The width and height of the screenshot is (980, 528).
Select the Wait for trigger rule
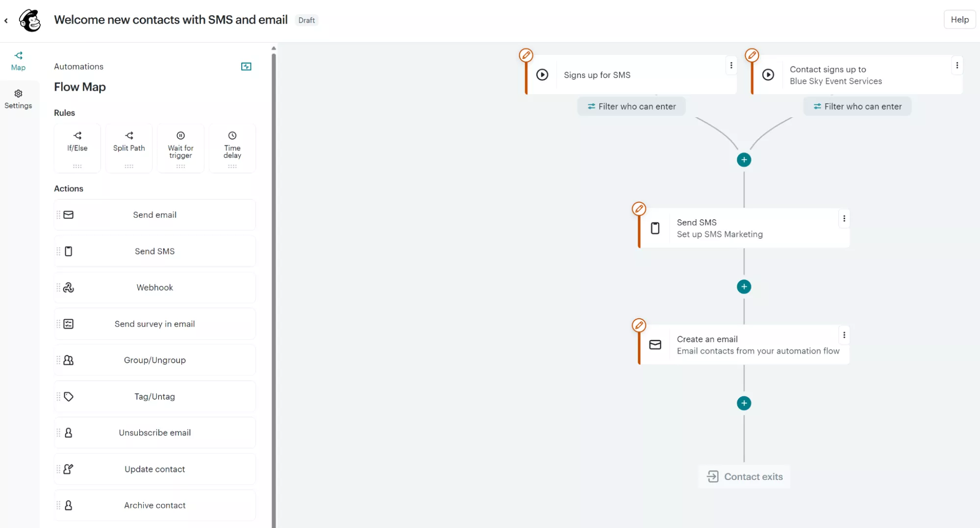coord(180,148)
